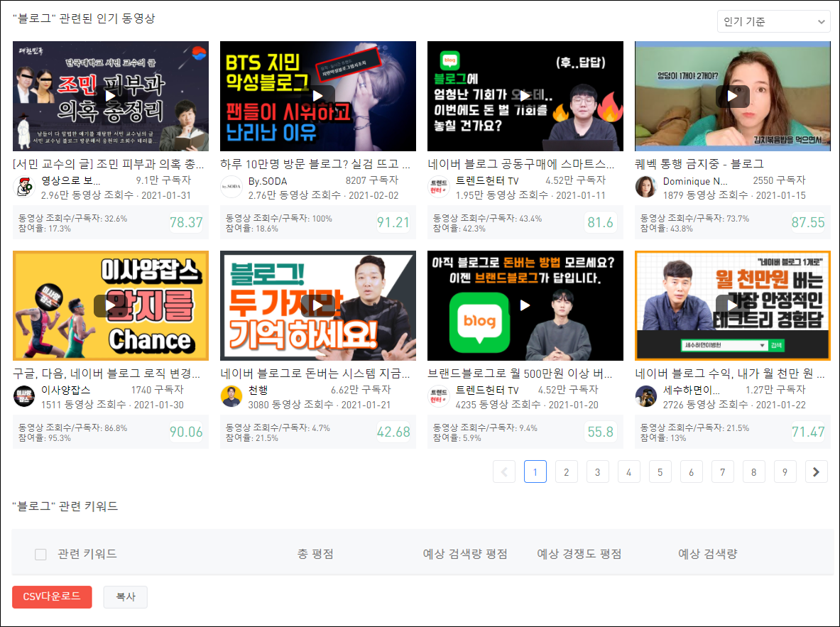Sort by 예상 검색량 평점 column
Image resolution: width=840 pixels, height=627 pixels.
465,554
